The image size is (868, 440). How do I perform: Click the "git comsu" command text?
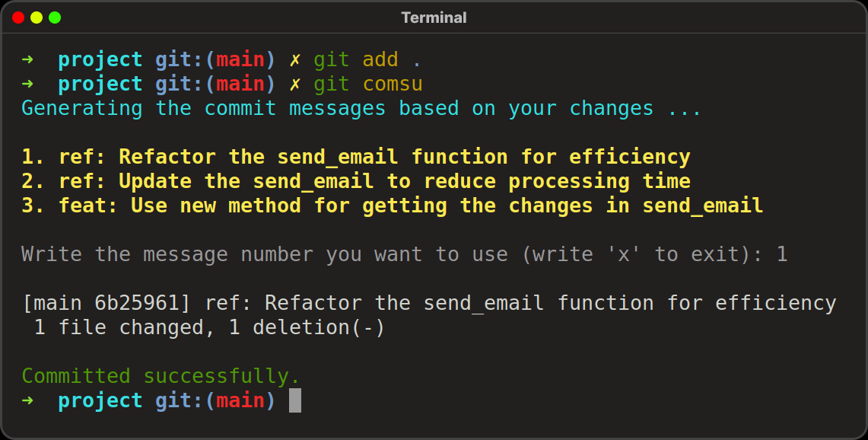pos(367,84)
